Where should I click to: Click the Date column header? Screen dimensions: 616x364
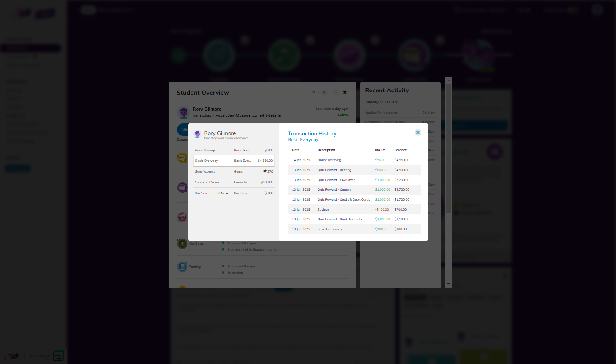click(295, 150)
